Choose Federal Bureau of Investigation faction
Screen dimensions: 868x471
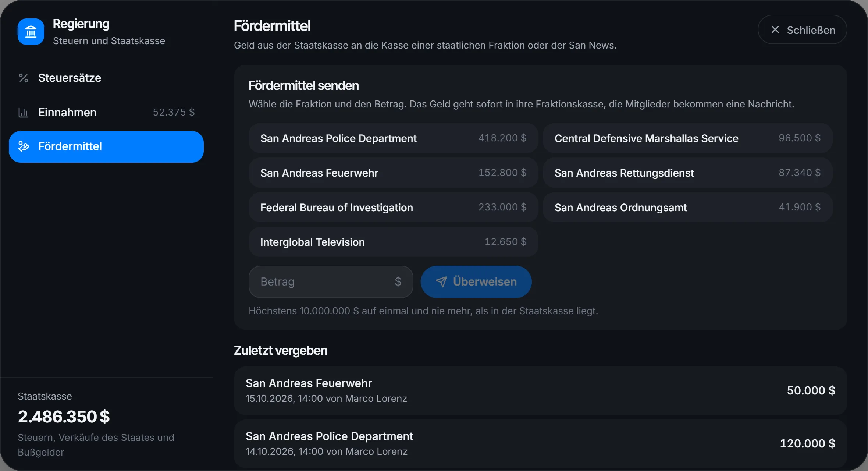[394, 207]
